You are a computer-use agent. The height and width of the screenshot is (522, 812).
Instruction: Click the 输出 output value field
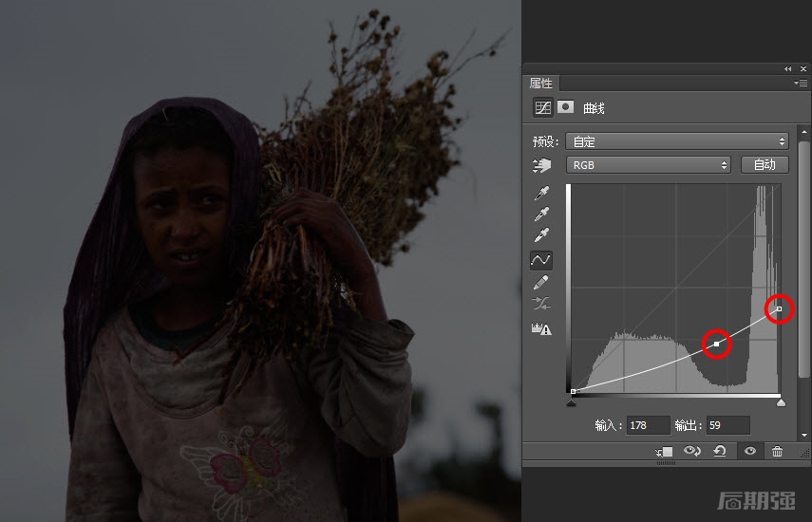(x=727, y=425)
